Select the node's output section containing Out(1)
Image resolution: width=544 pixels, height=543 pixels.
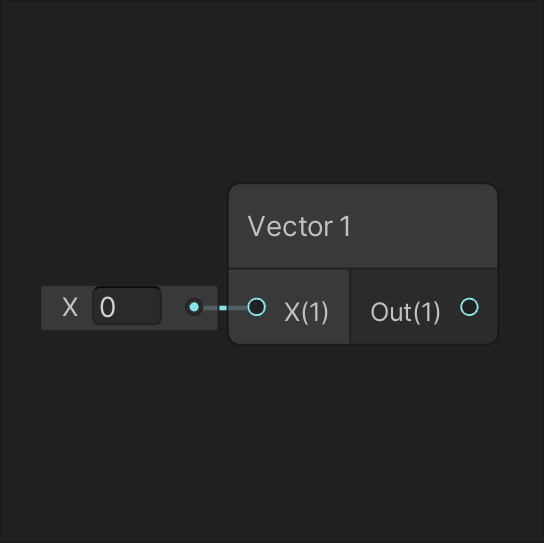pyautogui.click(x=424, y=307)
